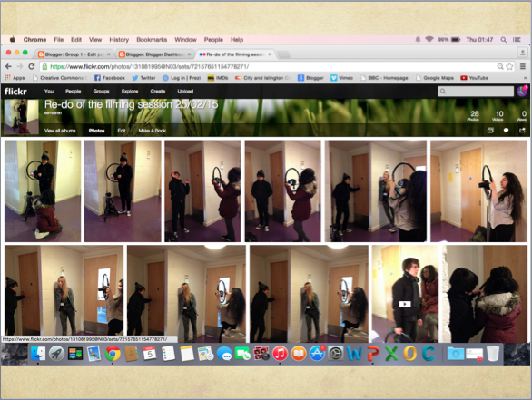Open App Store in the dock
The image size is (532, 400).
(x=317, y=354)
